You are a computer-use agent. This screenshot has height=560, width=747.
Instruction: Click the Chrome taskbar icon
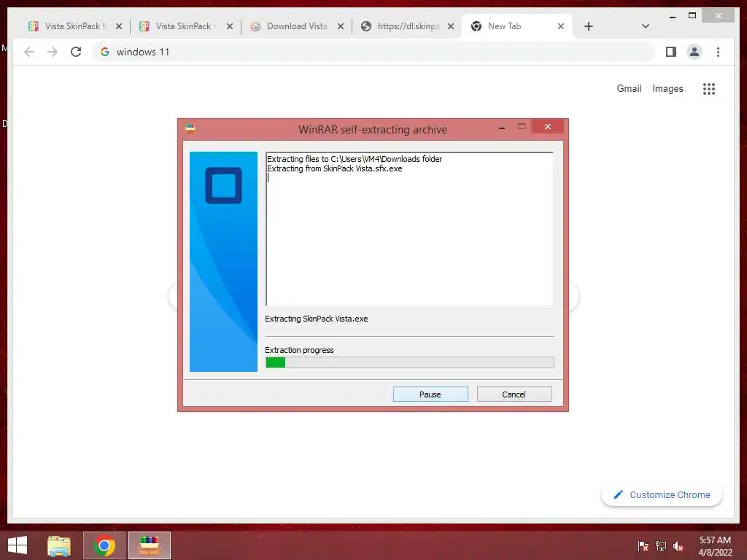(104, 545)
